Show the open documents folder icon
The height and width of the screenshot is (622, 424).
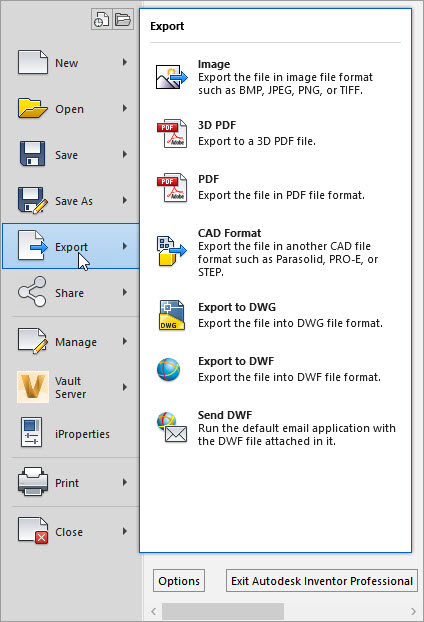(123, 19)
